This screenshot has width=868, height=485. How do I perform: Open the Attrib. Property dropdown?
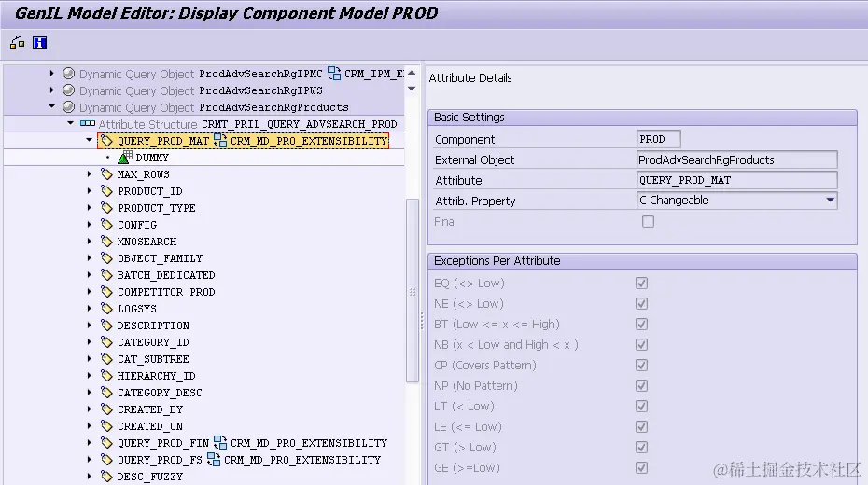tap(830, 201)
